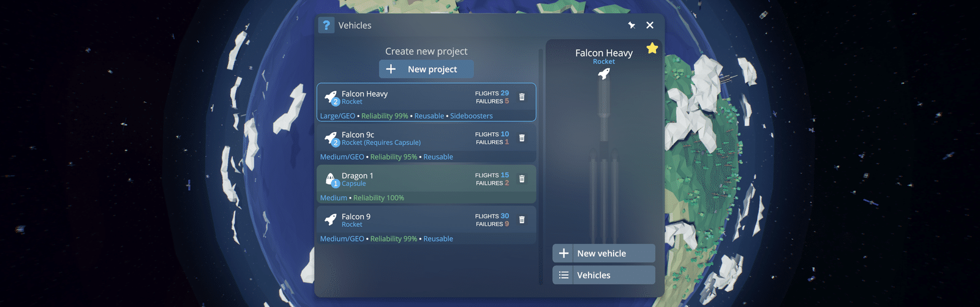Viewport: 980px width, 307px height.
Task: Click the Falcon Heavy title in preview panel
Action: (604, 53)
